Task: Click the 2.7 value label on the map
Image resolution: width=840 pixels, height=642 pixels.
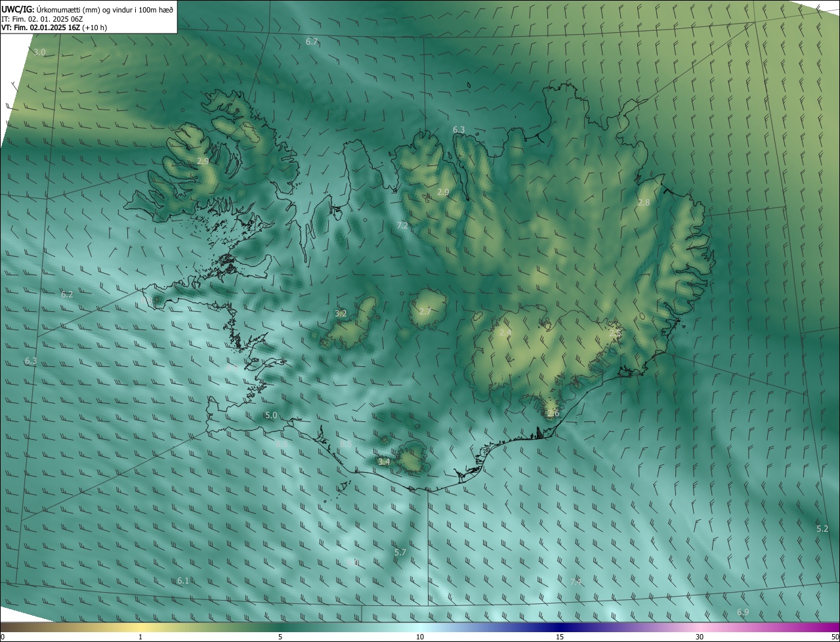Action: coord(425,311)
